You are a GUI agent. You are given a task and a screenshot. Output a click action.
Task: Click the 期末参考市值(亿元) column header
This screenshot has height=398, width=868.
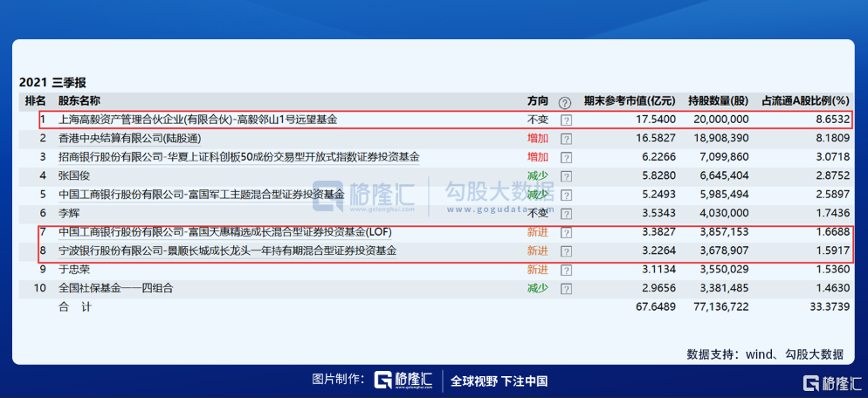tap(630, 101)
